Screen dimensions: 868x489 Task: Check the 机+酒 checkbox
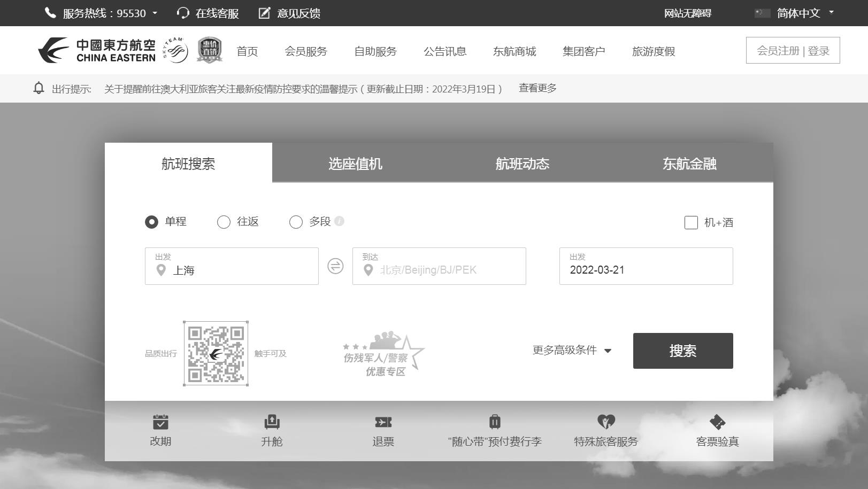coord(691,222)
